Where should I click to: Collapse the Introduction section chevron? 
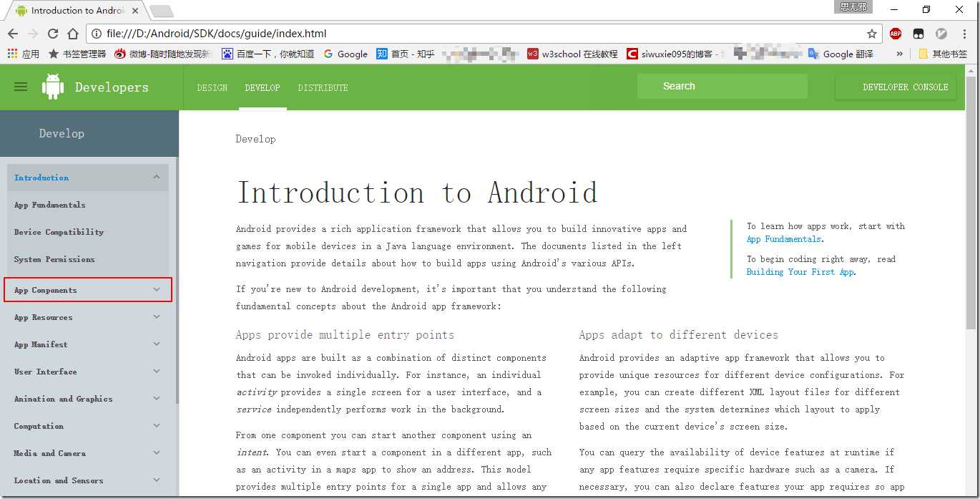tap(157, 177)
